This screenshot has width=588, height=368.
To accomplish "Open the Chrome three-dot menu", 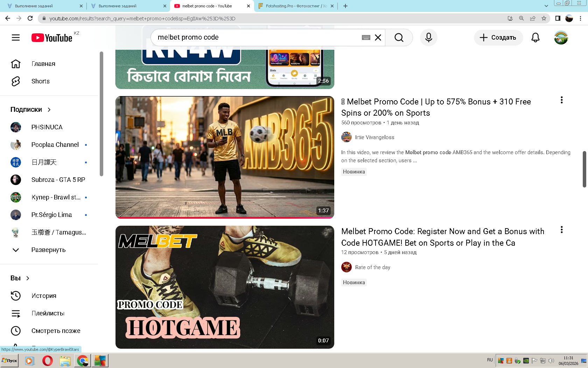I will click(x=580, y=18).
